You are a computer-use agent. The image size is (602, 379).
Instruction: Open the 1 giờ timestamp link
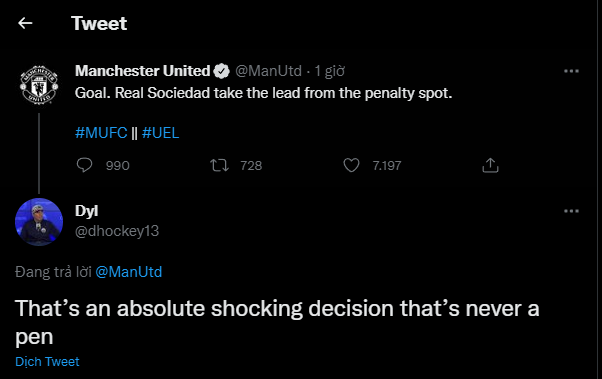(329, 71)
